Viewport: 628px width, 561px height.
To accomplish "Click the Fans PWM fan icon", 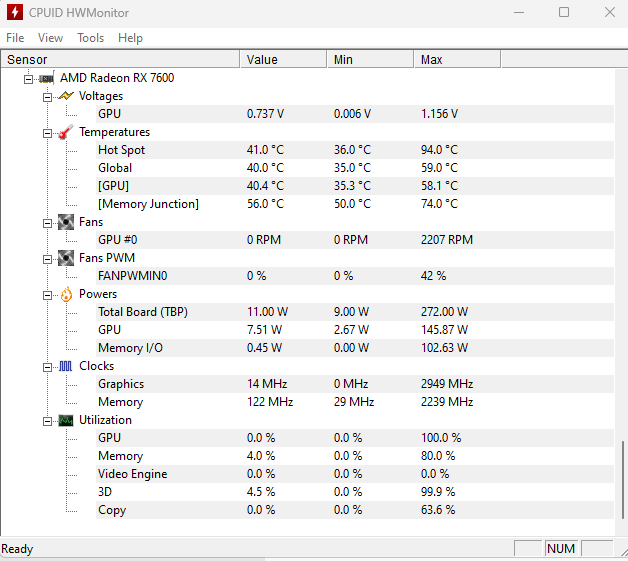I will pyautogui.click(x=66, y=258).
